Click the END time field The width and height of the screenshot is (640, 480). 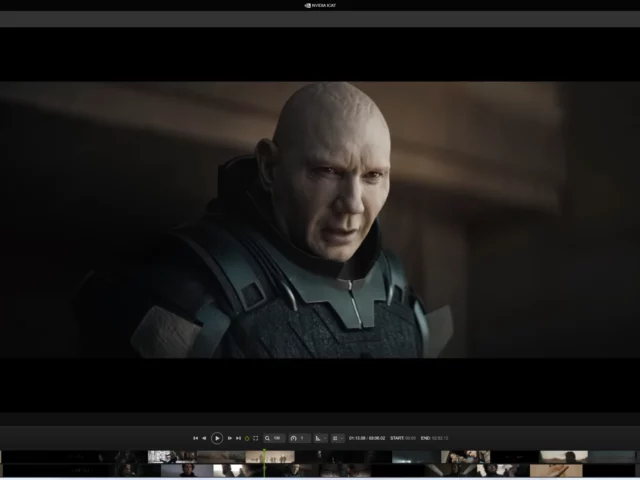click(435, 438)
